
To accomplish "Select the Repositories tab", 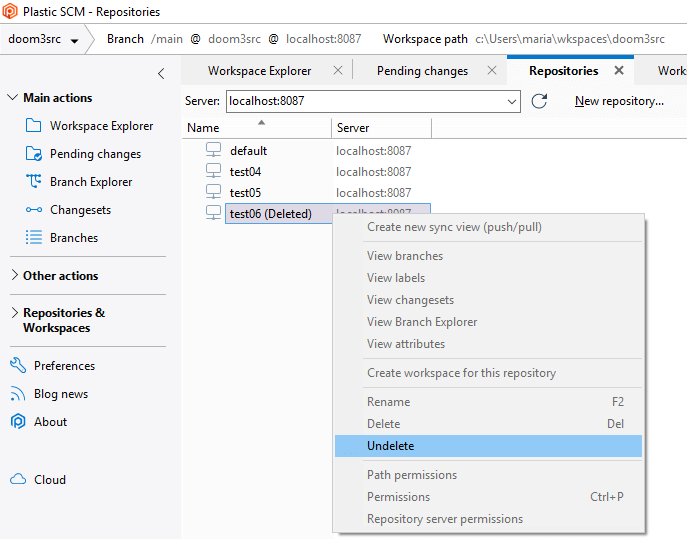I will click(563, 71).
